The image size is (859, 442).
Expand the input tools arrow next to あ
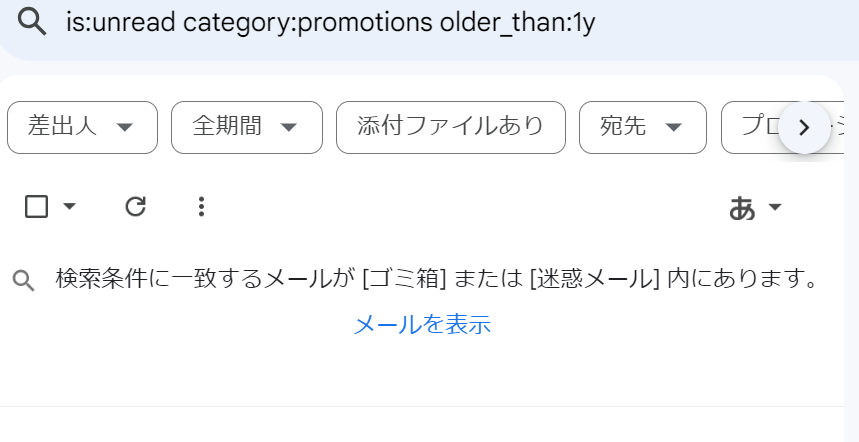tap(775, 208)
